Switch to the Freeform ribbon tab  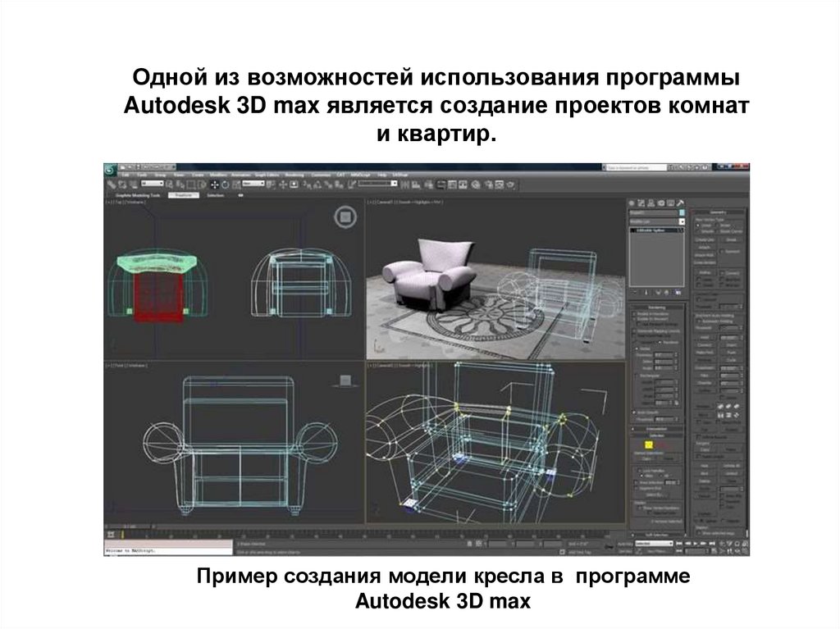183,195
